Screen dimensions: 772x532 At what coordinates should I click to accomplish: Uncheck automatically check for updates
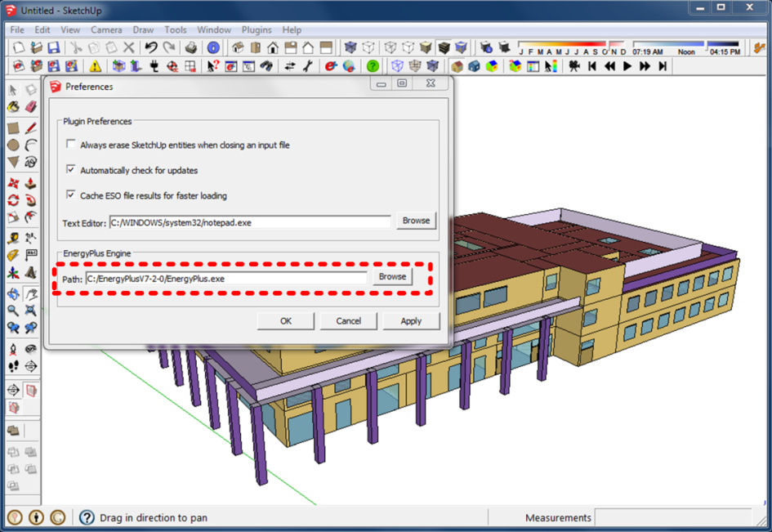(x=71, y=169)
